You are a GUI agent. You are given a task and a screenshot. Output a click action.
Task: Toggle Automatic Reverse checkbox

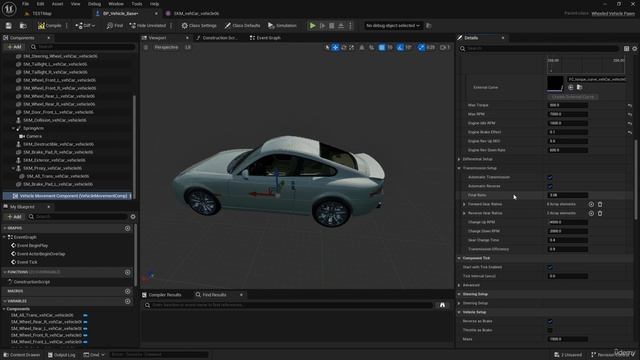pos(550,186)
